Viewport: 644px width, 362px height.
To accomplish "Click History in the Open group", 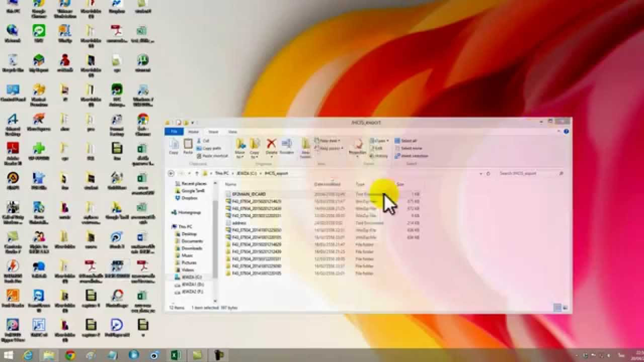I will 380,156.
